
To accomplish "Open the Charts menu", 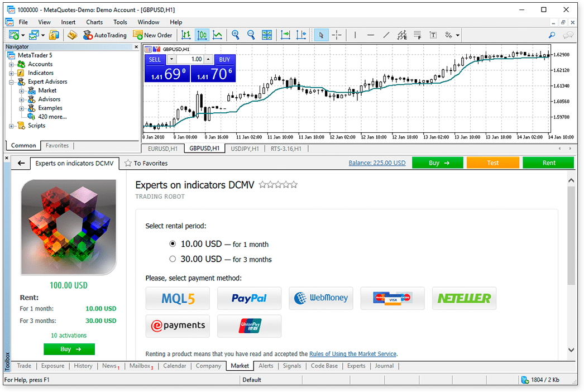I will [94, 22].
